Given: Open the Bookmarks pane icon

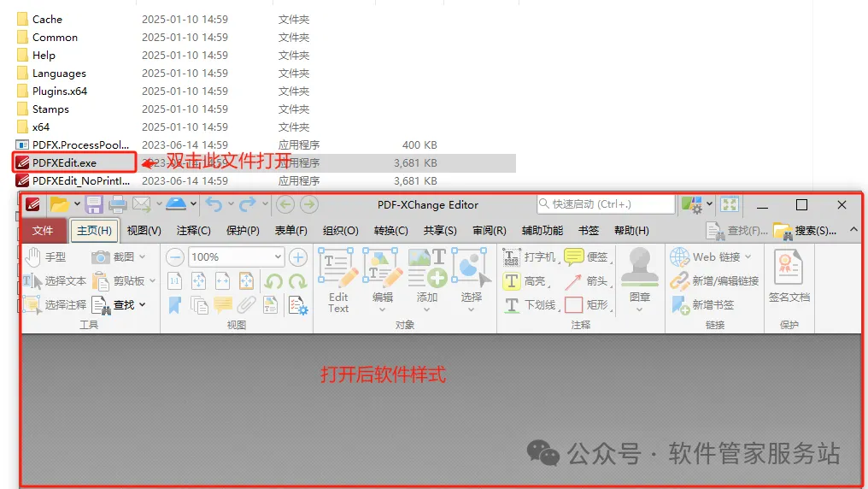Looking at the screenshot, I should (175, 305).
